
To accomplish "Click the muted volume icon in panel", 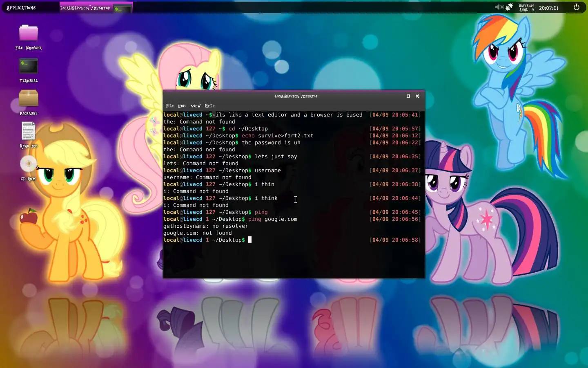I will 499,7.
